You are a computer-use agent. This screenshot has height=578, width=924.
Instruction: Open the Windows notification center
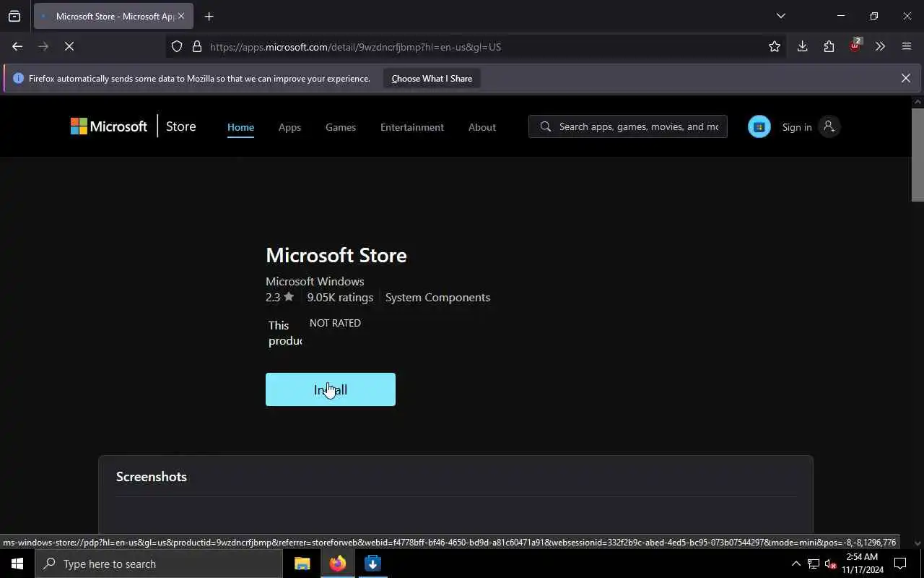[x=900, y=564]
